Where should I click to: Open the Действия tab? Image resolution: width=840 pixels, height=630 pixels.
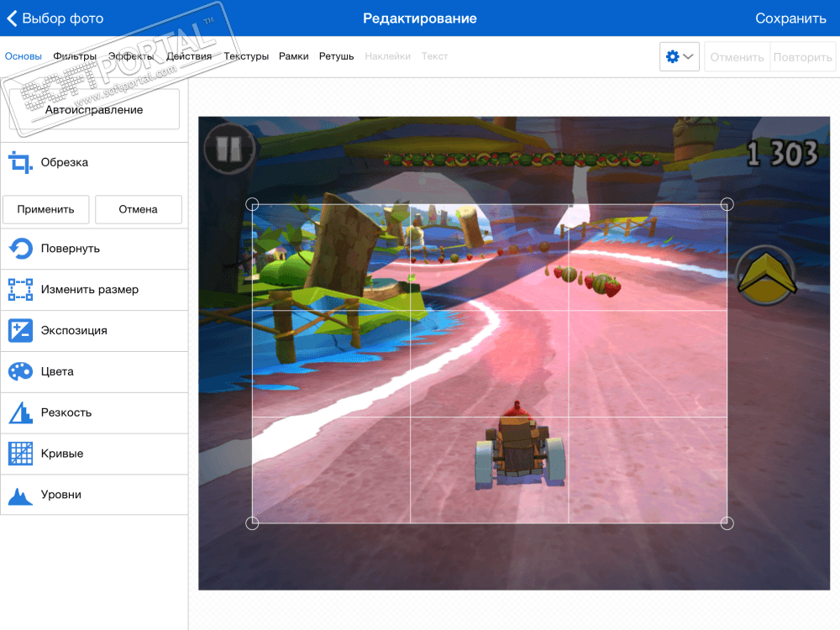[x=189, y=56]
